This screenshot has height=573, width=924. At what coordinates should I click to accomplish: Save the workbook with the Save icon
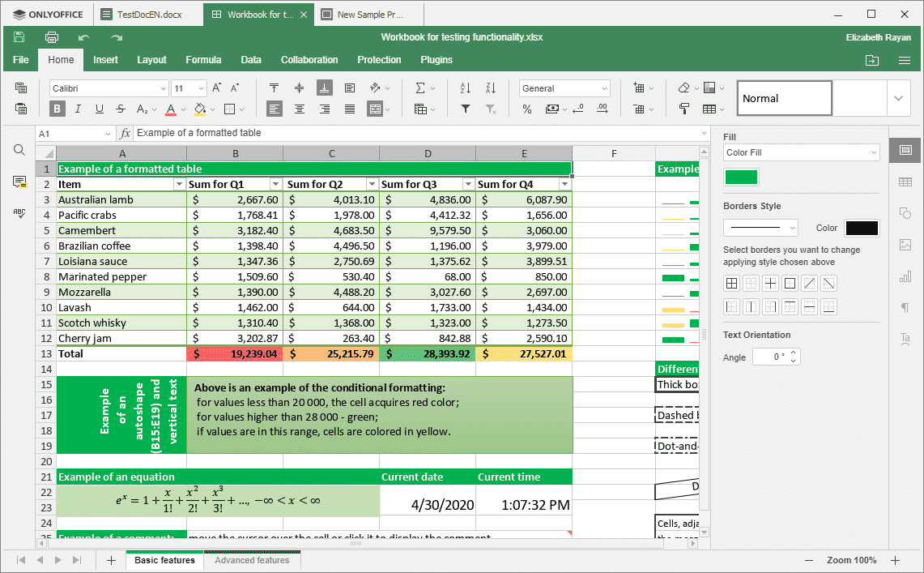point(19,37)
